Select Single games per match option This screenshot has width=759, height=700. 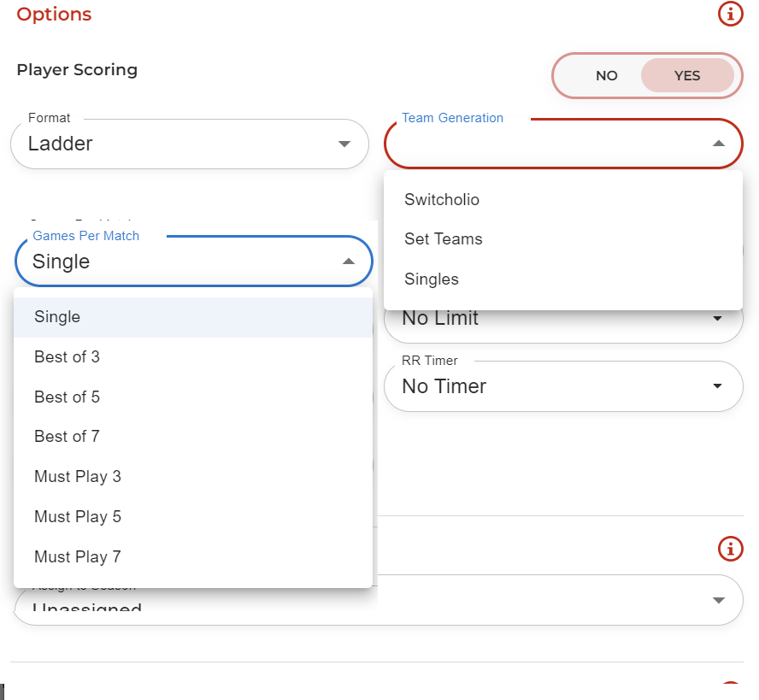(x=57, y=317)
